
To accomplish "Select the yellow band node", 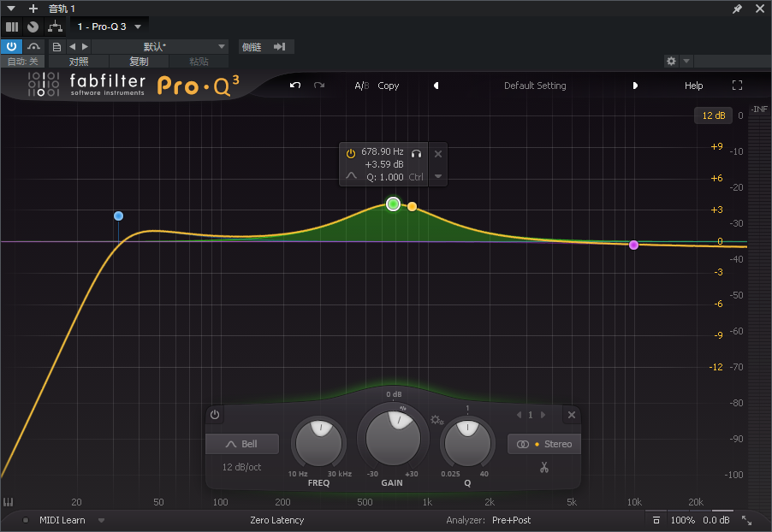I will coord(412,207).
